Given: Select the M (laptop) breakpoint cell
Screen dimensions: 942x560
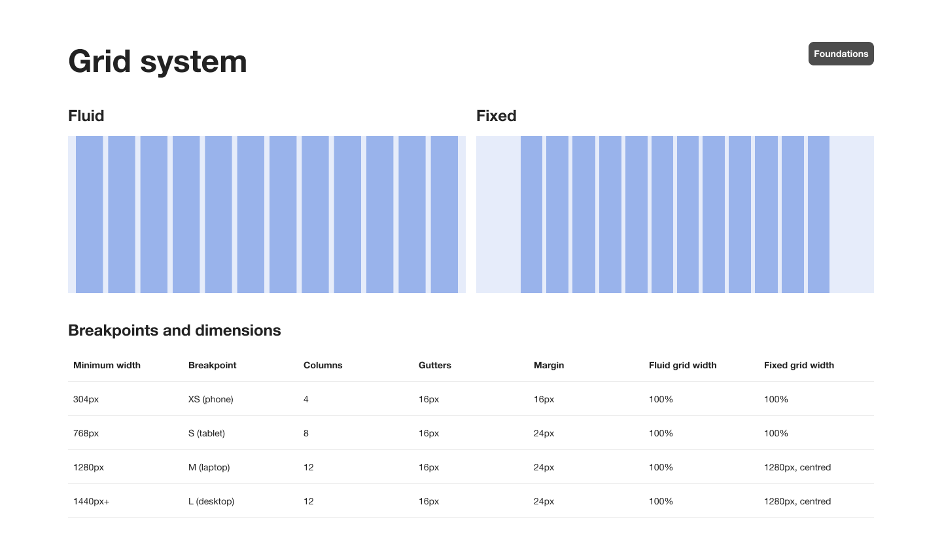Looking at the screenshot, I should 209,467.
